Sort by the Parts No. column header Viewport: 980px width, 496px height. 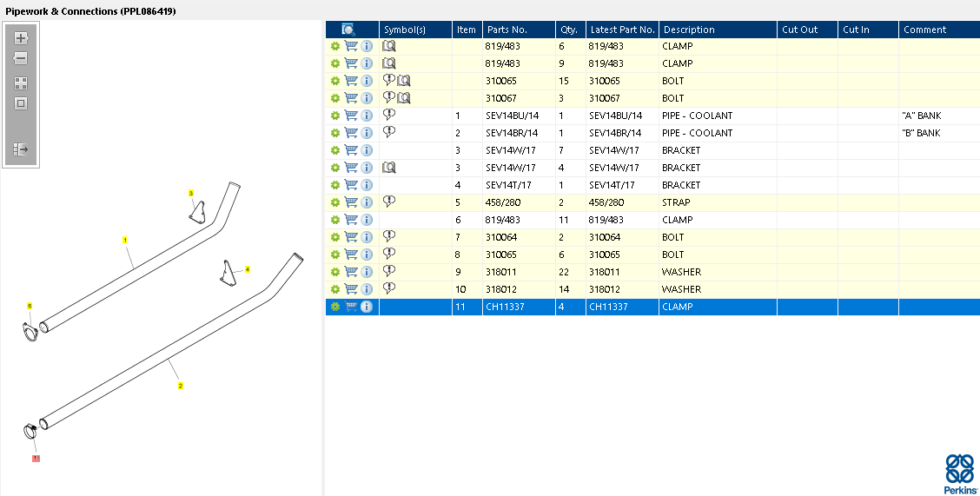(507, 30)
